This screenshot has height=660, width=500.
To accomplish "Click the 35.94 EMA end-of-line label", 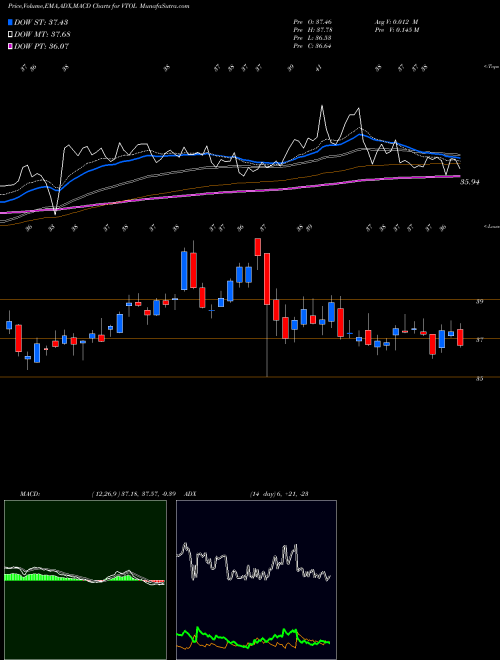I will click(470, 182).
